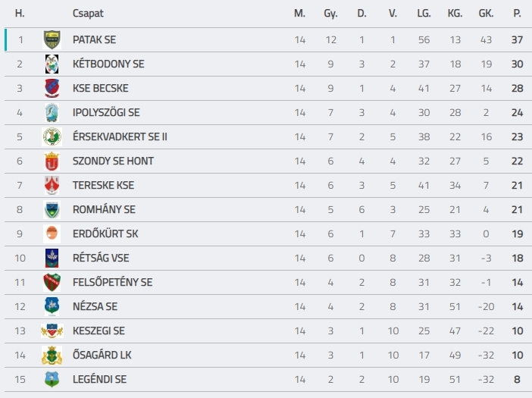
Task: Open the ERDŐKÜRT SK team link
Action: point(105,233)
